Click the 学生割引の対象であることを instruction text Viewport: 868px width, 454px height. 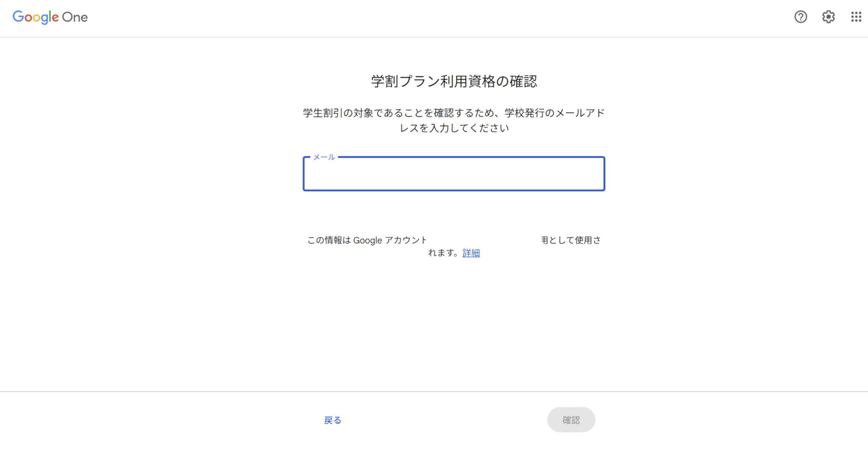[x=454, y=120]
